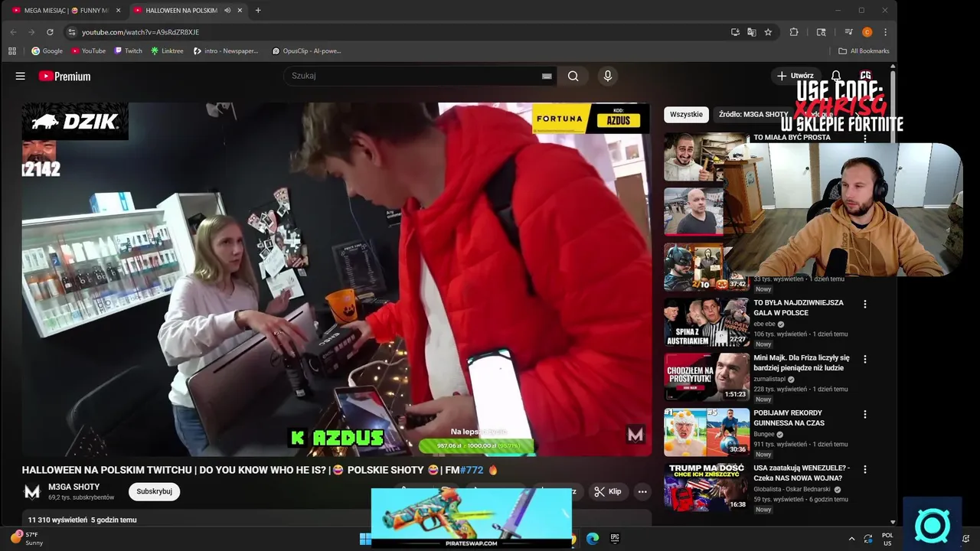
Task: Expand the All Bookmarks folder
Action: click(x=864, y=51)
